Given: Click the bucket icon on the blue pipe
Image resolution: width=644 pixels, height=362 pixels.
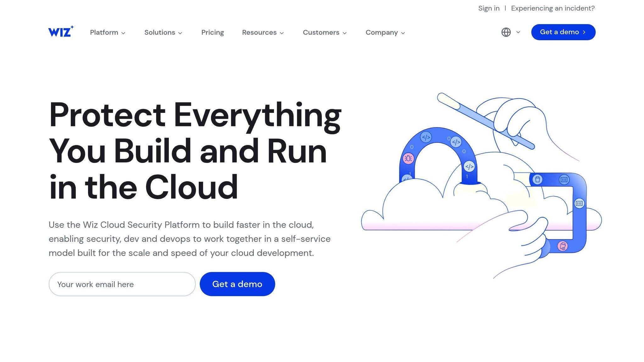Looking at the screenshot, I should pyautogui.click(x=537, y=179).
